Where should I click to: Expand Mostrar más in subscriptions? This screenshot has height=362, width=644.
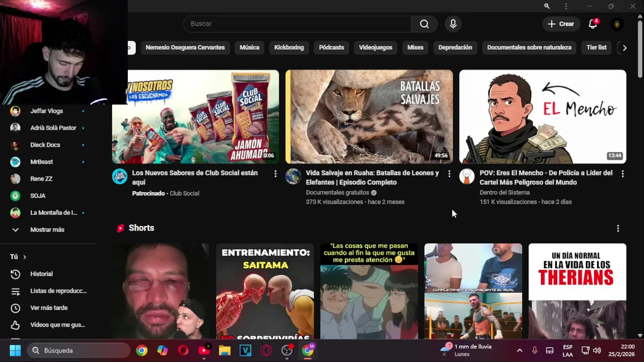click(x=48, y=230)
